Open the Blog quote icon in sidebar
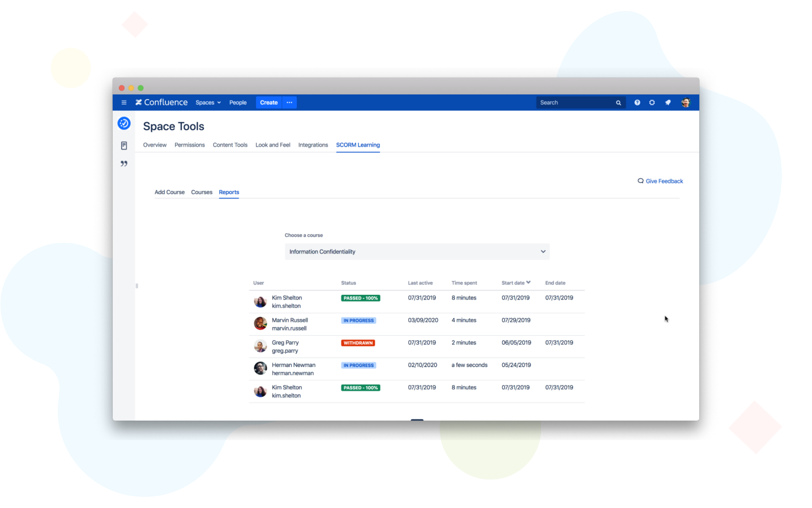Image resolution: width=812 pixels, height=508 pixels. click(x=124, y=164)
